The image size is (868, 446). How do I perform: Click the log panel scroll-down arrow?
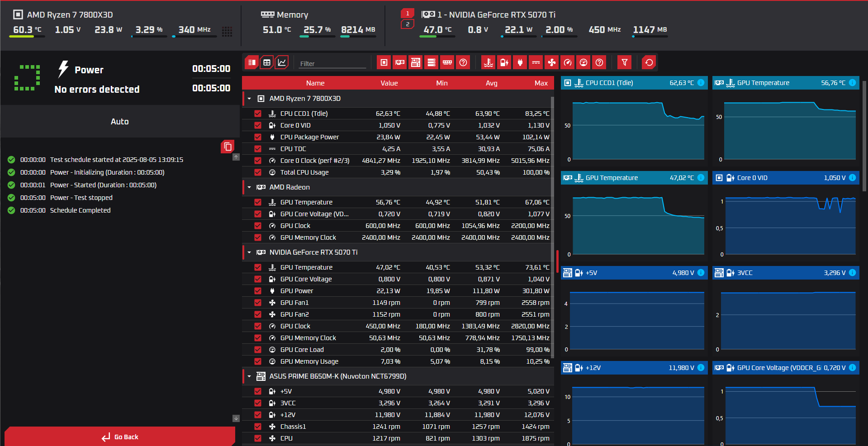[x=236, y=418]
